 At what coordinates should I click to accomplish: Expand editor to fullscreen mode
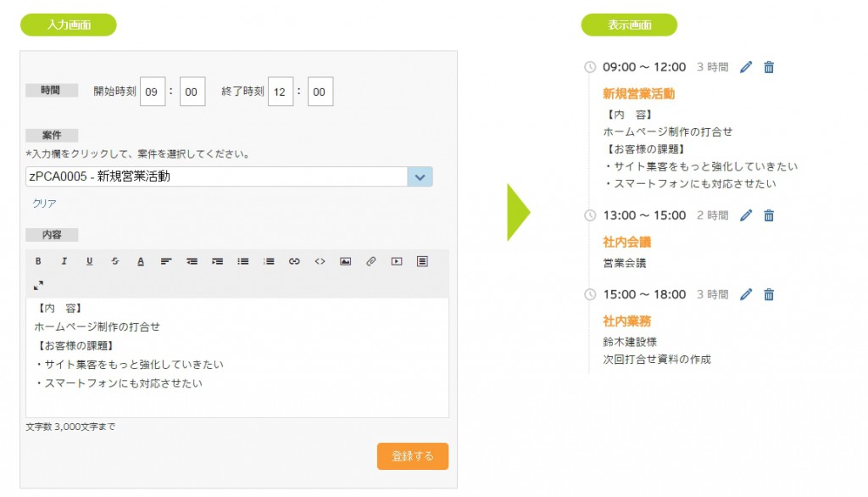coord(38,285)
